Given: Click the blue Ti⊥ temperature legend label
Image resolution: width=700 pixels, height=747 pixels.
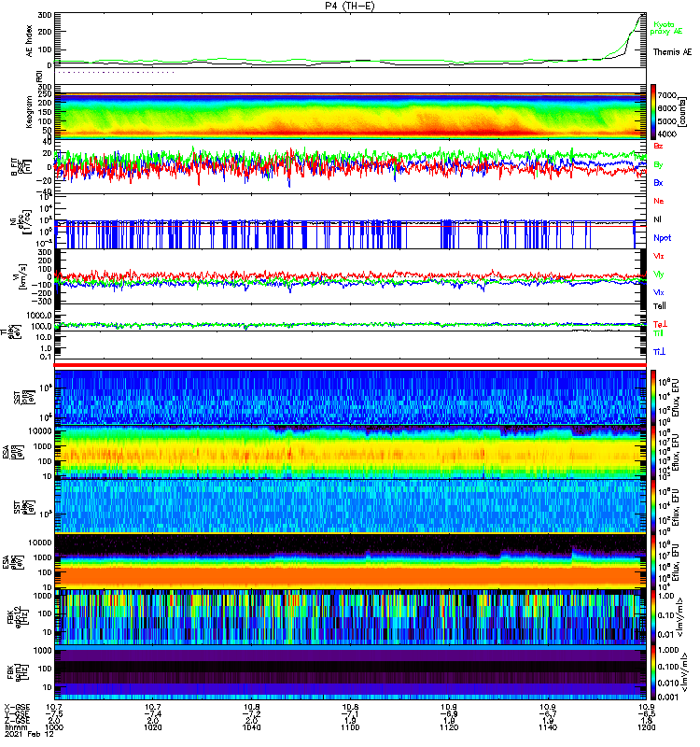Looking at the screenshot, I should [660, 352].
